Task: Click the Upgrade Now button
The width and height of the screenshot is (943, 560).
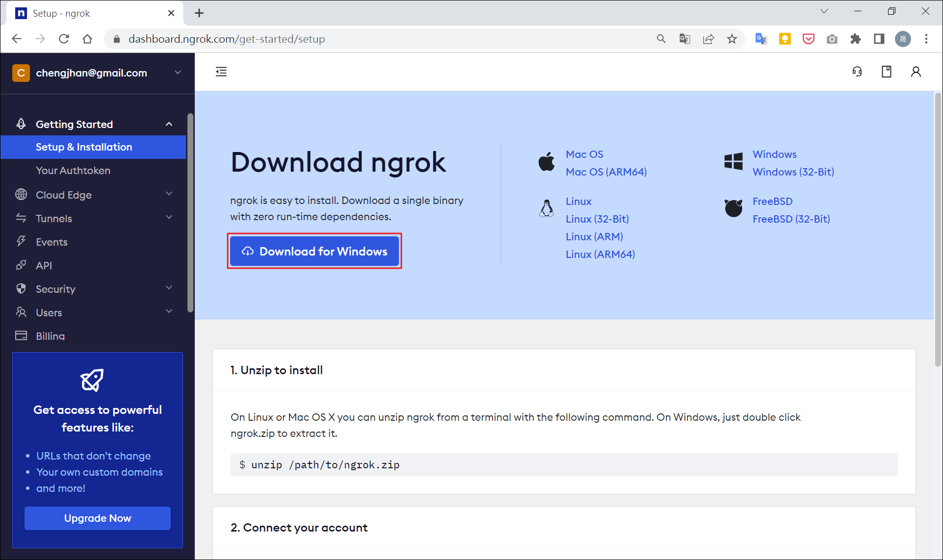Action: (97, 518)
